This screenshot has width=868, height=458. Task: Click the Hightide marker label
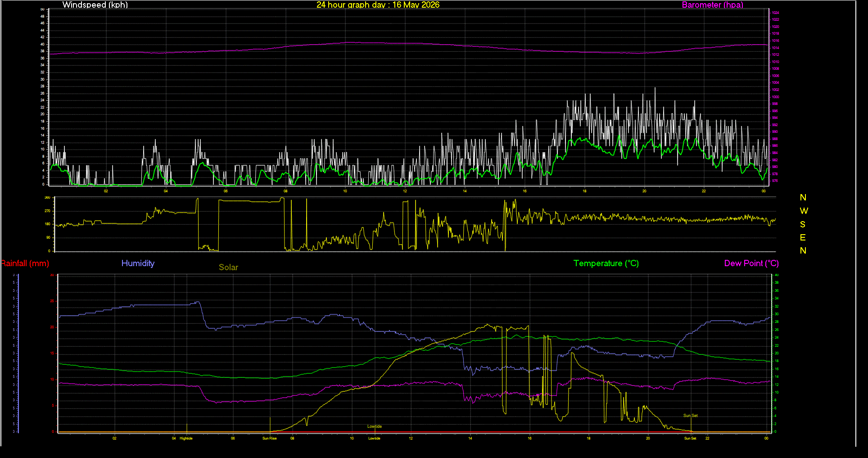186,438
